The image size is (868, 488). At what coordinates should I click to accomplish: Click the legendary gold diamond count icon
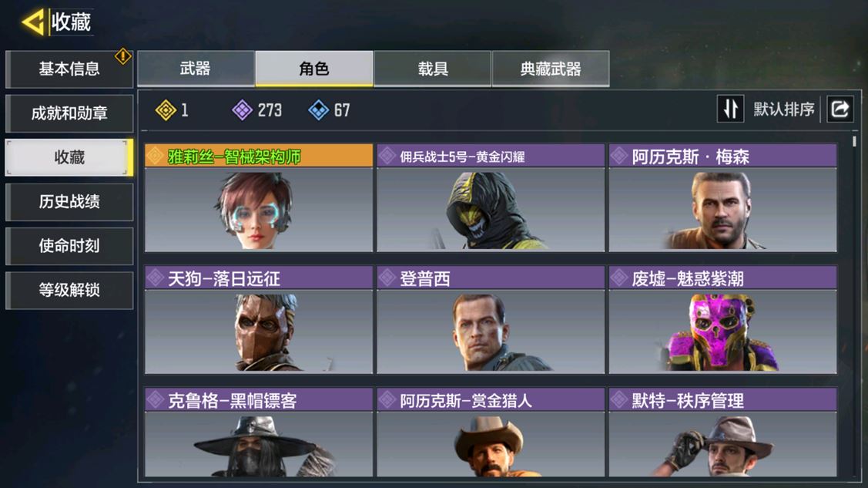pos(166,110)
